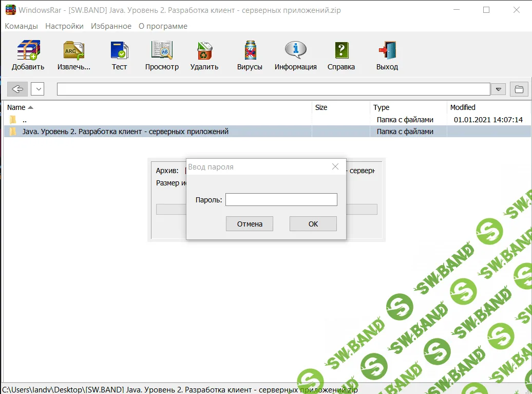This screenshot has width=532, height=394.
Task: Sort files by the Name column header
Action: (x=16, y=107)
